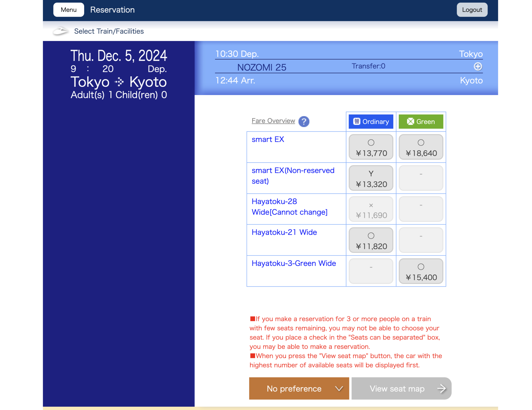The height and width of the screenshot is (410, 532).
Task: Expand train details with plus icon
Action: [477, 66]
